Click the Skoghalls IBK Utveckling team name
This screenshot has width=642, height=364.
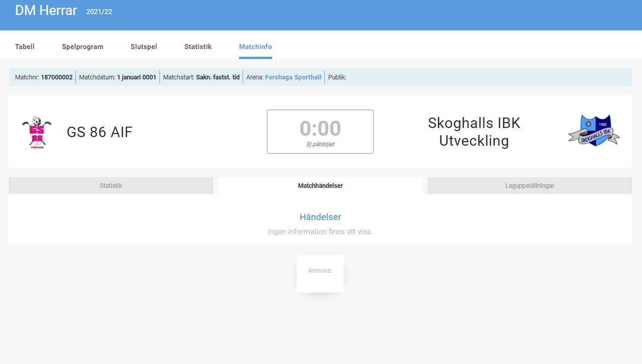tap(474, 132)
